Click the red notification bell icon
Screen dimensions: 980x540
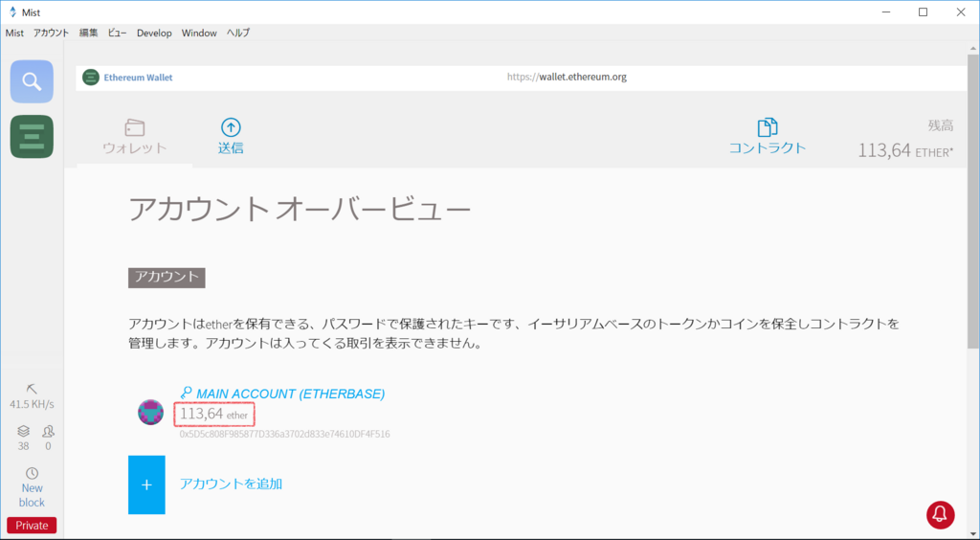click(x=940, y=514)
